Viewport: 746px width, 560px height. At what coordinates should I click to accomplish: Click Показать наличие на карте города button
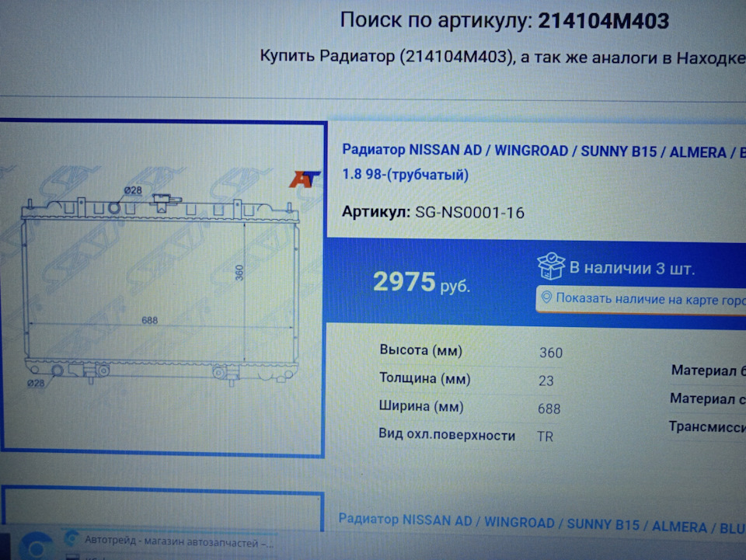pyautogui.click(x=641, y=299)
